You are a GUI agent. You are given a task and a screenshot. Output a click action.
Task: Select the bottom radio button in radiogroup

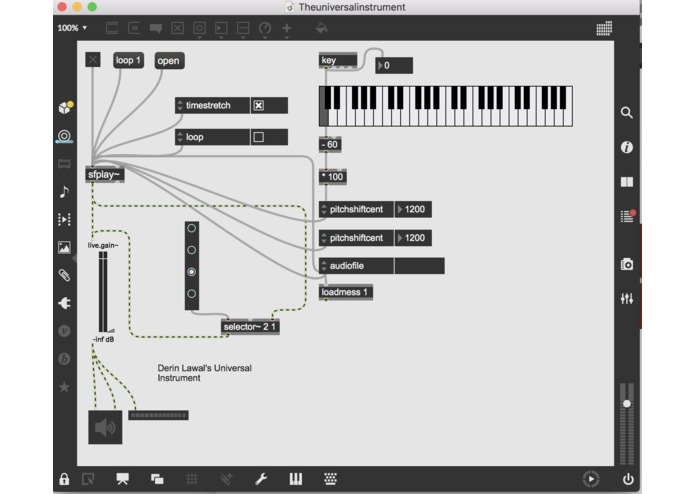coord(191,293)
